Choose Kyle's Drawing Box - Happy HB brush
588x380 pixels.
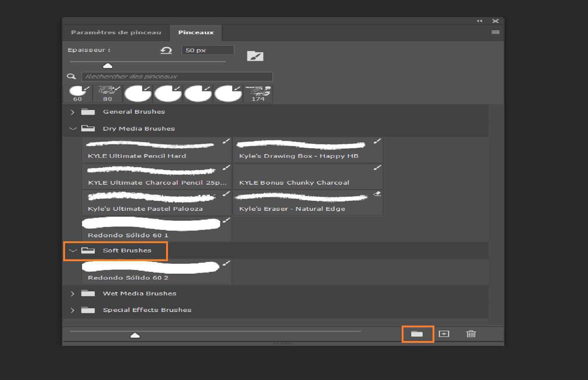click(x=308, y=150)
